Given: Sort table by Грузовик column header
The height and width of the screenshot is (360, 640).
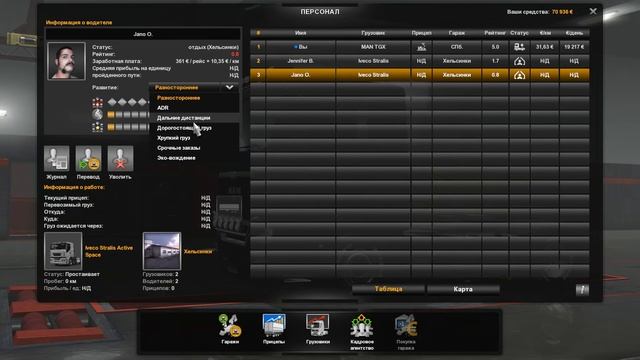Looking at the screenshot, I should [373, 33].
